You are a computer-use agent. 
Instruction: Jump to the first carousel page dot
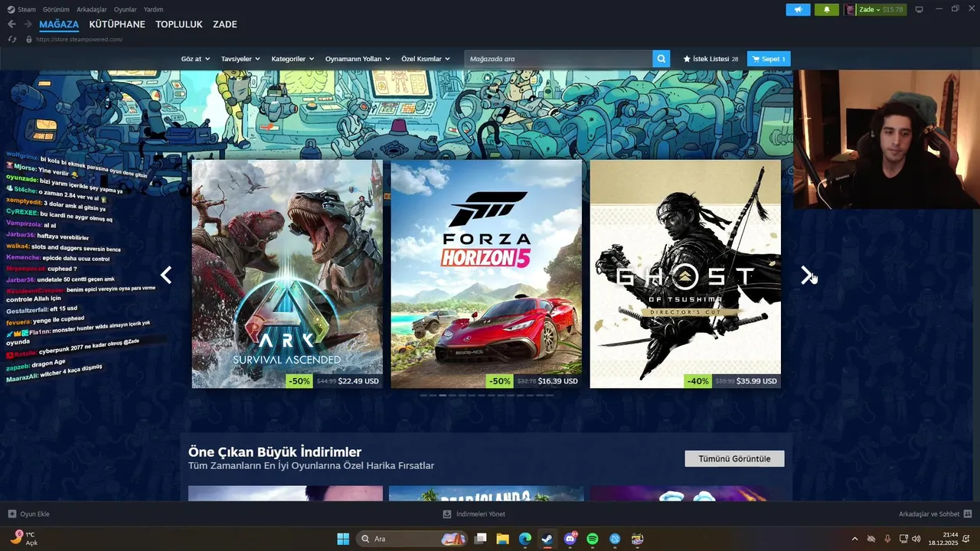[423, 396]
